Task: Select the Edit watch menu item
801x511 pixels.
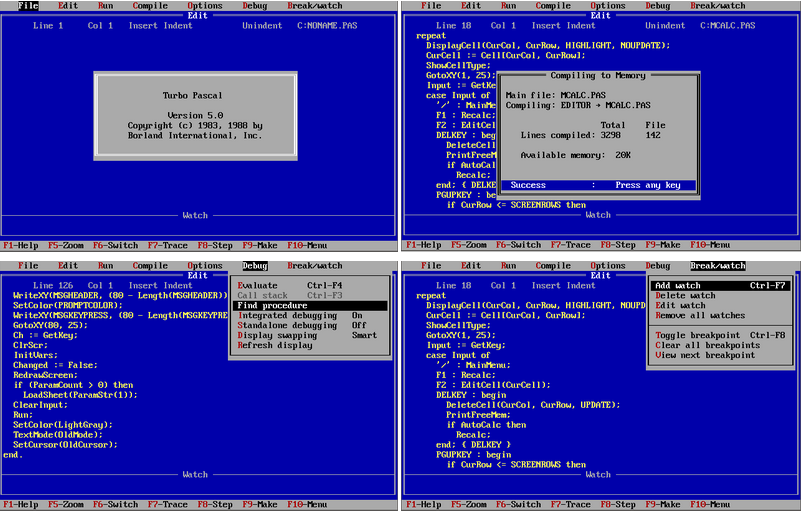Action: (680, 305)
